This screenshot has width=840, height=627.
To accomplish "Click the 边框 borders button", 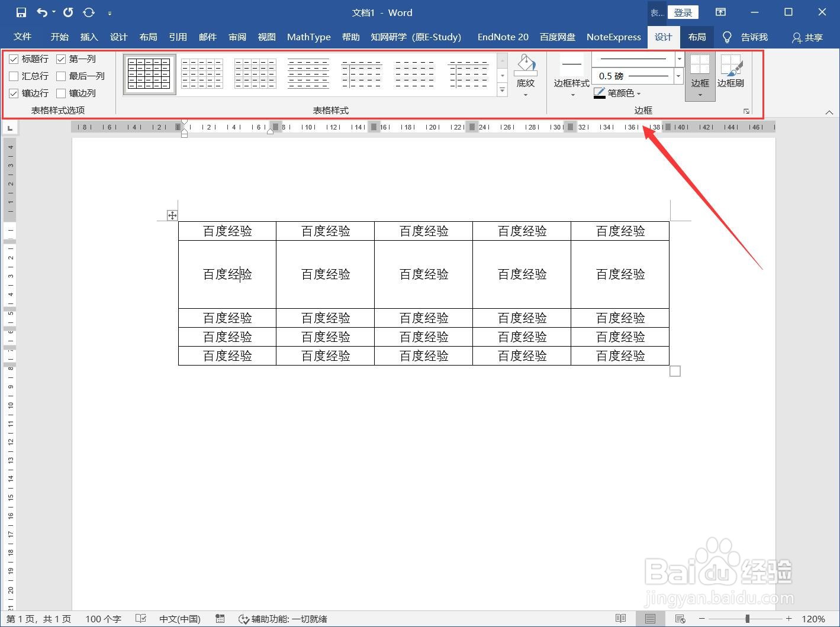I will click(700, 77).
